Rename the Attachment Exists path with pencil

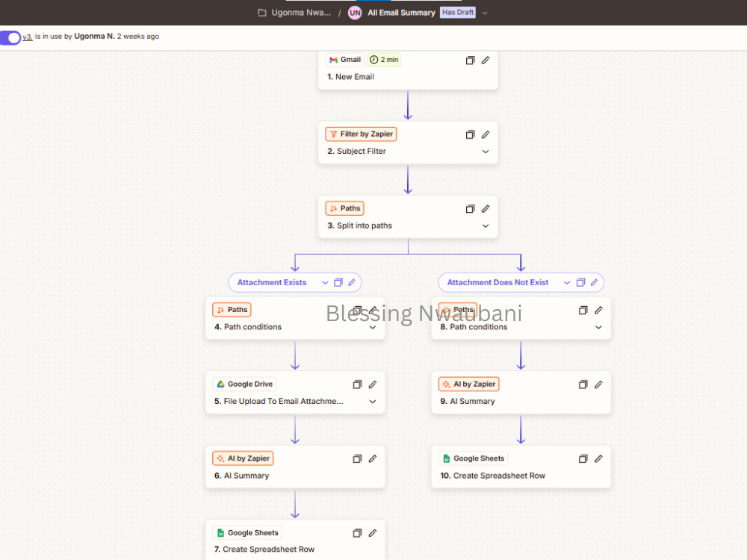coord(352,283)
